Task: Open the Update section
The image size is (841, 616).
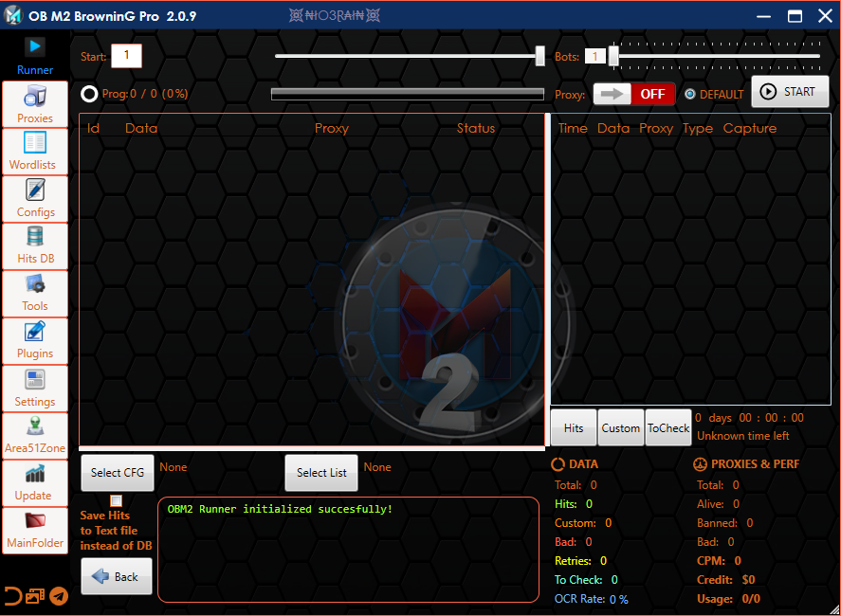Action: [35, 483]
